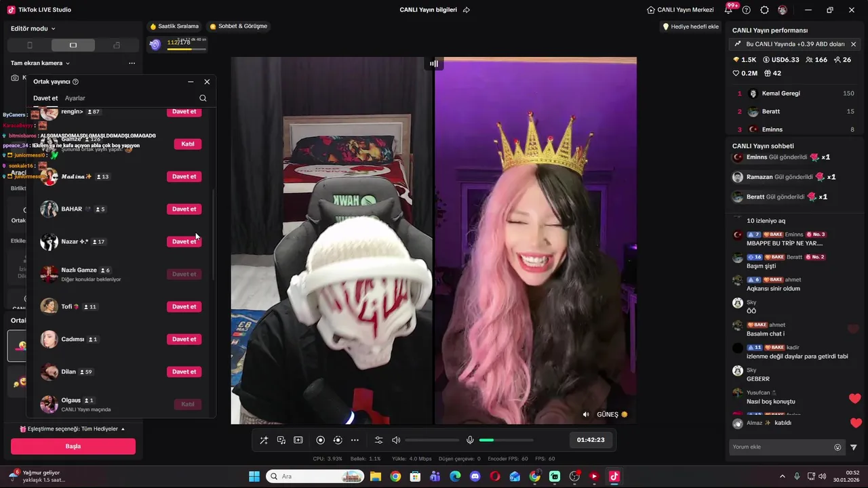The image size is (868, 488).
Task: Click the diamonds count 1.5K stat
Action: 745,60
